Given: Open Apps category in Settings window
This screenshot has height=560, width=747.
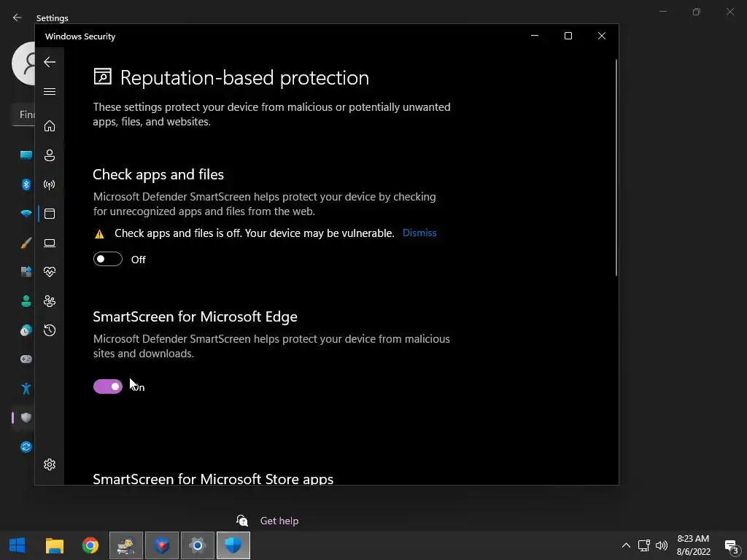Looking at the screenshot, I should point(26,272).
